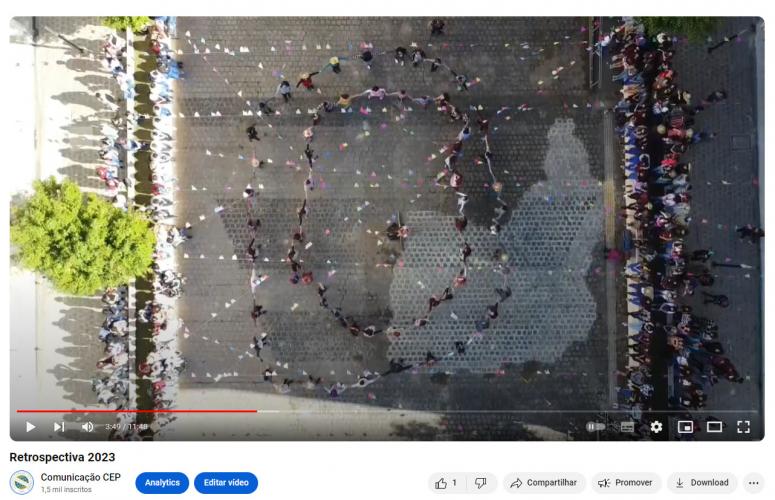Toggle the autoplay switch

(595, 427)
